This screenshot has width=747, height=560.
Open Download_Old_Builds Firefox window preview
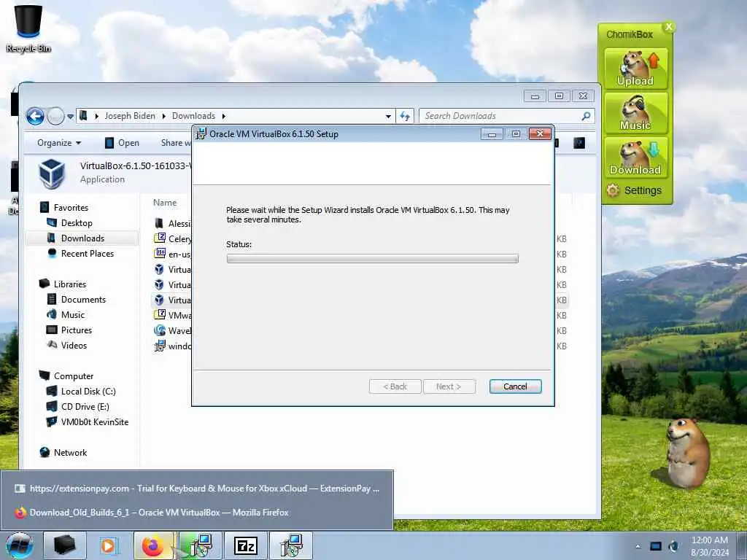point(197,513)
